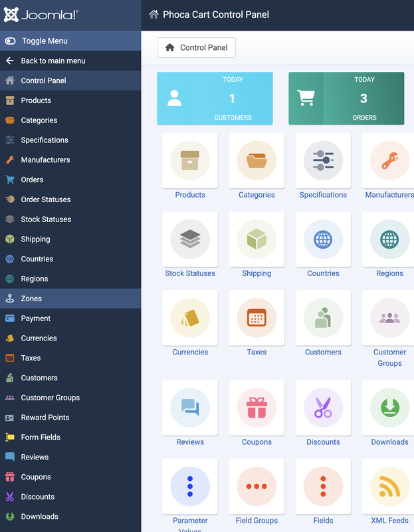Open the Customer Groups icon tile
Screen dimensions: 414x532
[389, 318]
